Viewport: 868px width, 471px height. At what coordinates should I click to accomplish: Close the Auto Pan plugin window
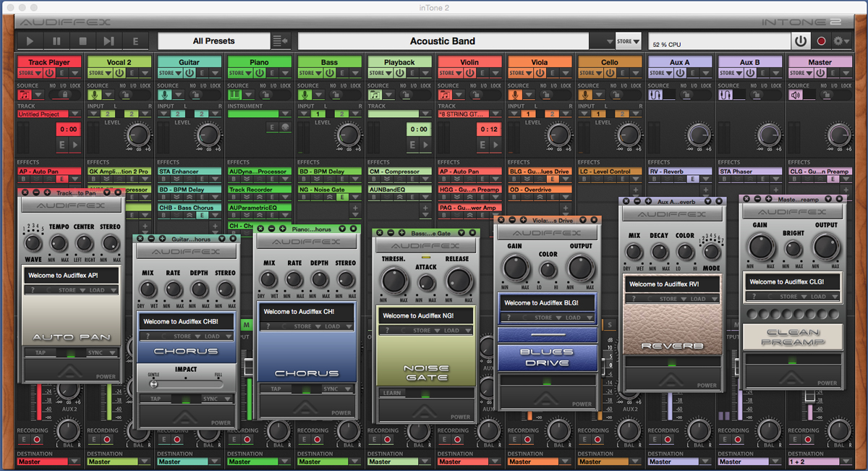(x=25, y=192)
